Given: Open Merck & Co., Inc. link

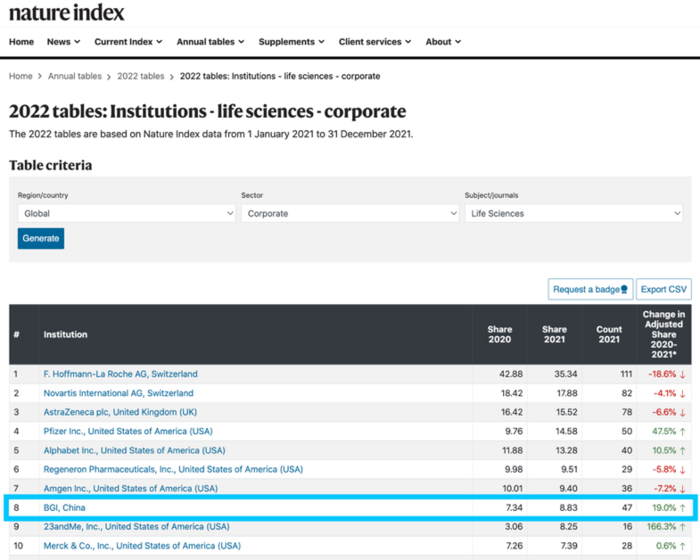Looking at the screenshot, I should (142, 546).
